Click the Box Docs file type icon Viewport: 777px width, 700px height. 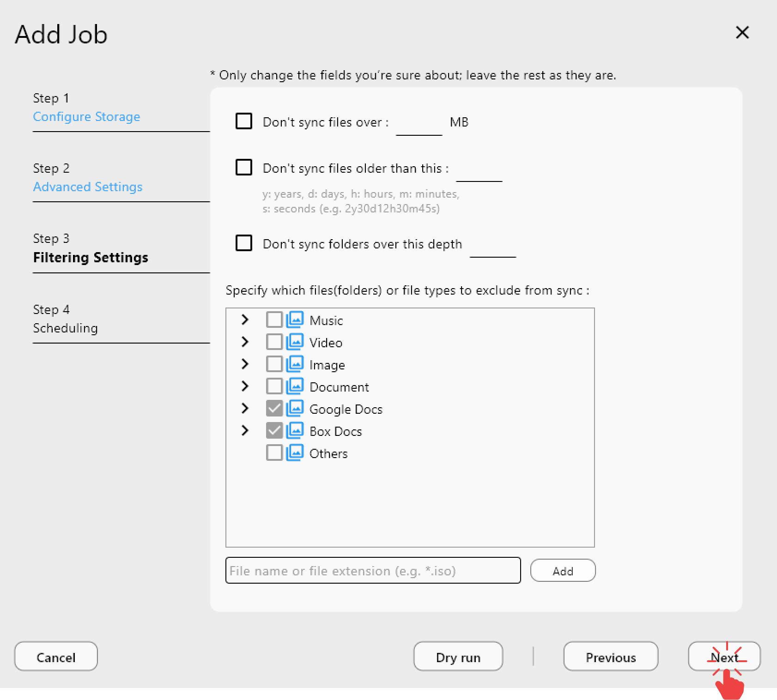click(x=295, y=430)
